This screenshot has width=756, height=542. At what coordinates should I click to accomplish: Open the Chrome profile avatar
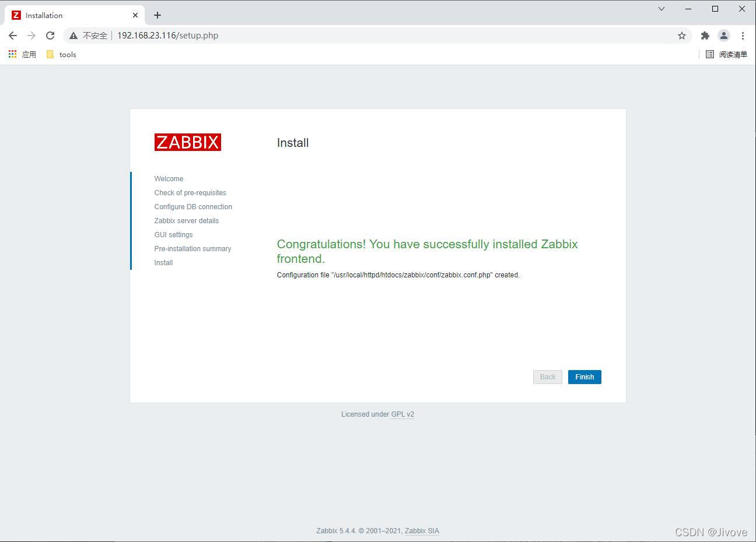pos(724,36)
